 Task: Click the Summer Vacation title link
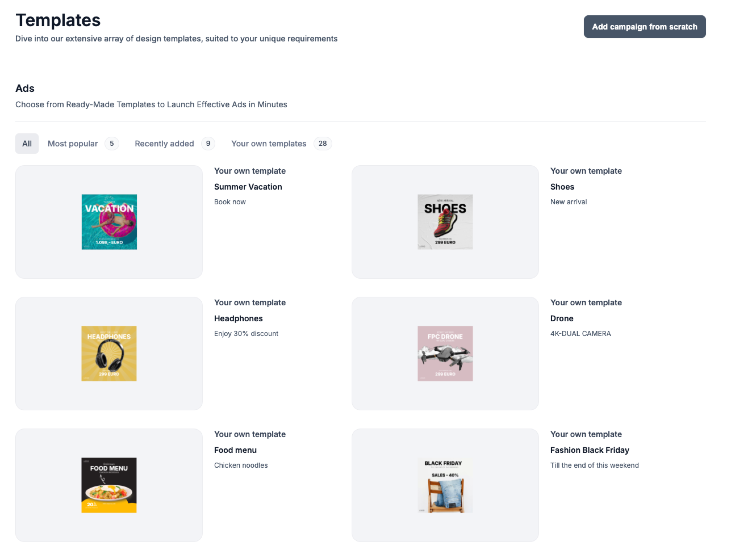pos(248,187)
